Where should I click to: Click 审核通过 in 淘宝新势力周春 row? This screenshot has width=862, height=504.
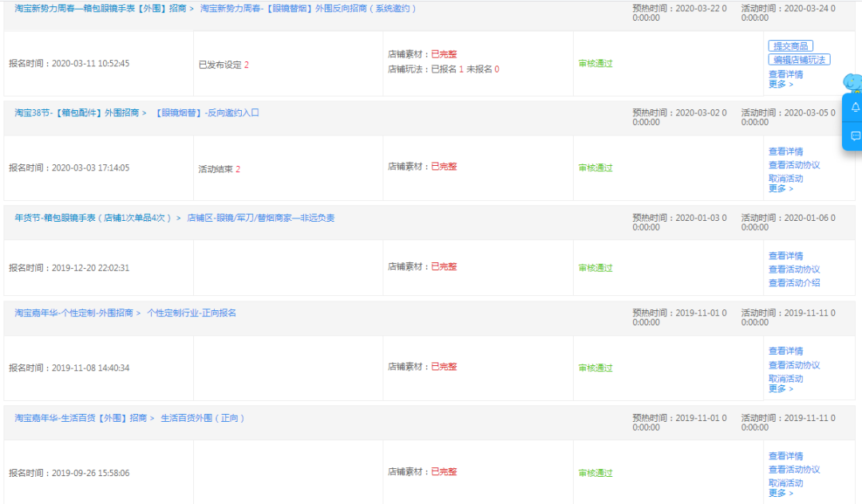(595, 64)
